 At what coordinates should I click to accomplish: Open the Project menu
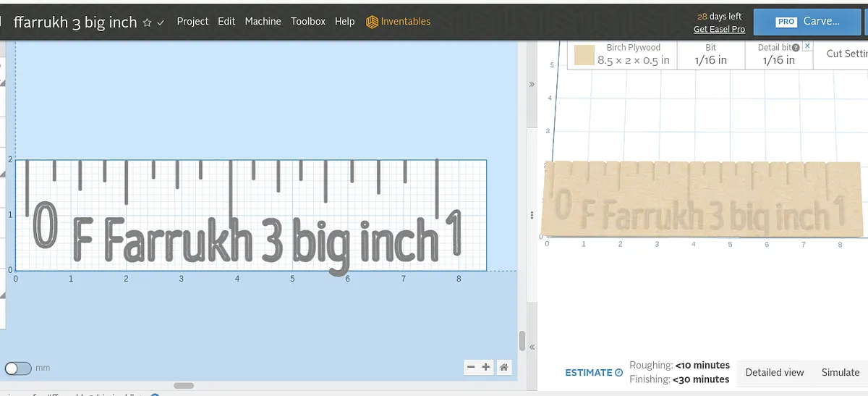click(192, 22)
